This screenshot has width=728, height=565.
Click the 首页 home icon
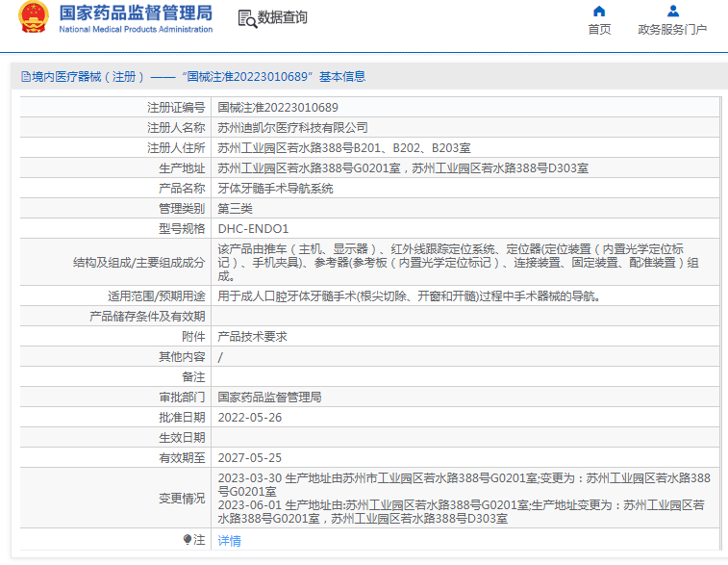(599, 12)
